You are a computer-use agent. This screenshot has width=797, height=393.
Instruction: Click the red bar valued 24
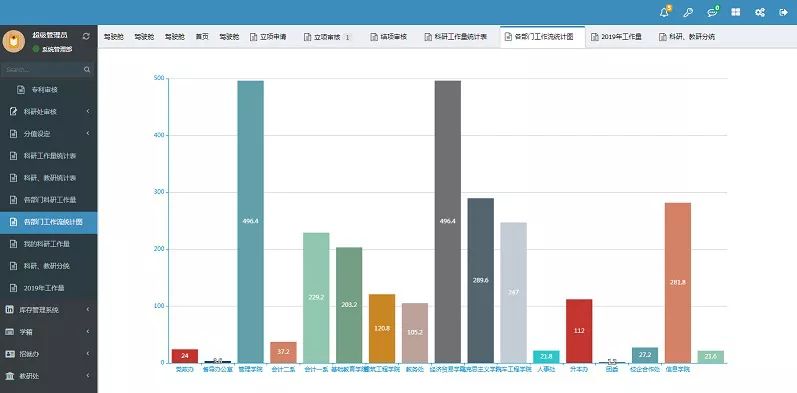point(185,356)
